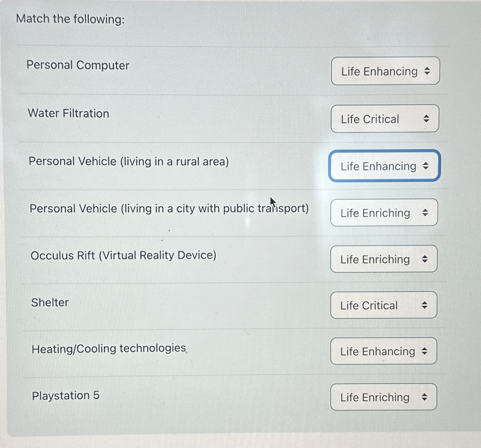
Task: Click the stepper arrows on Shelter's Life Critical selector
Action: pos(425,305)
